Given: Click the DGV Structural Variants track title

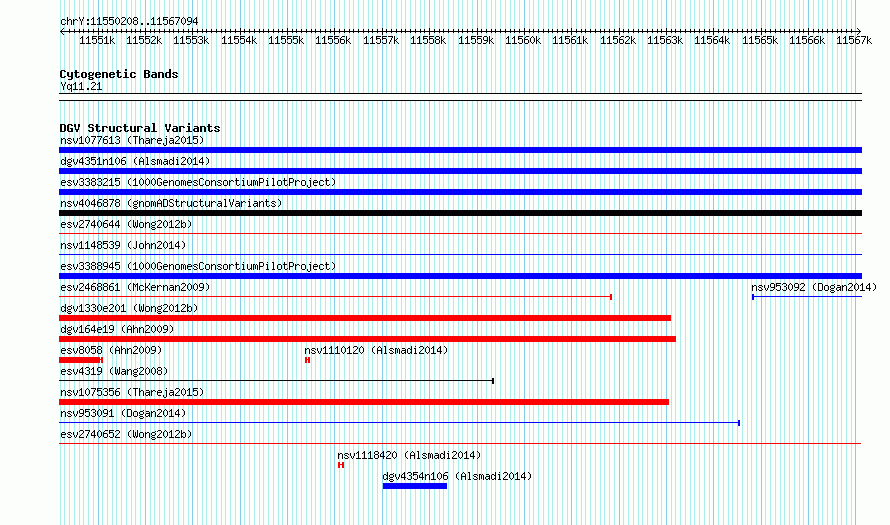Looking at the screenshot, I should [140, 128].
